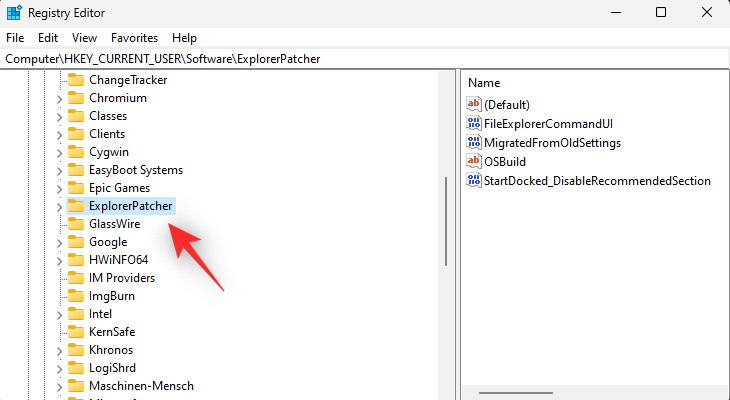Click the values pane horizontal scrollbar thumb
Screen dimensions: 730x400
pos(515,393)
